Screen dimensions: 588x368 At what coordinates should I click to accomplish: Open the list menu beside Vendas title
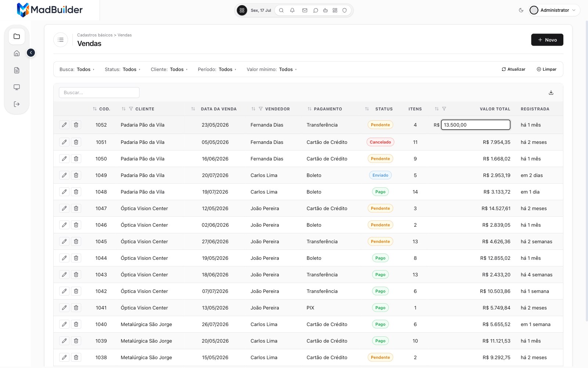pyautogui.click(x=61, y=40)
